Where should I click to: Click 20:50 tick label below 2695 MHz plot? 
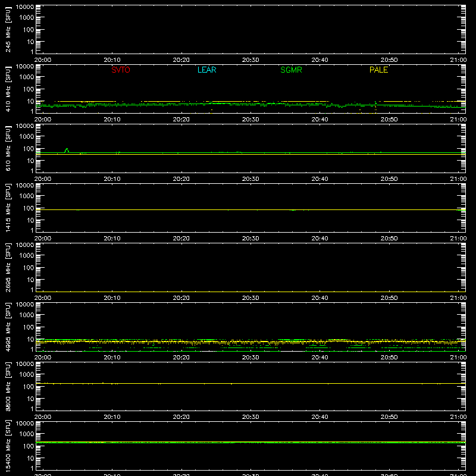[389, 298]
